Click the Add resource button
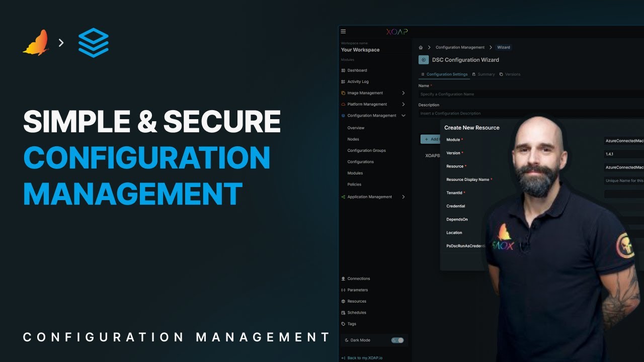Screen dimensions: 644x362 431,139
